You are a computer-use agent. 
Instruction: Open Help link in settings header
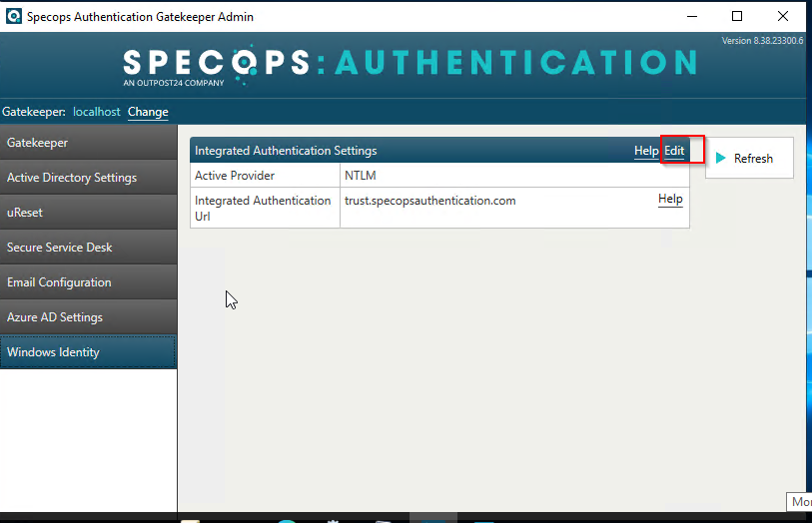tap(646, 151)
